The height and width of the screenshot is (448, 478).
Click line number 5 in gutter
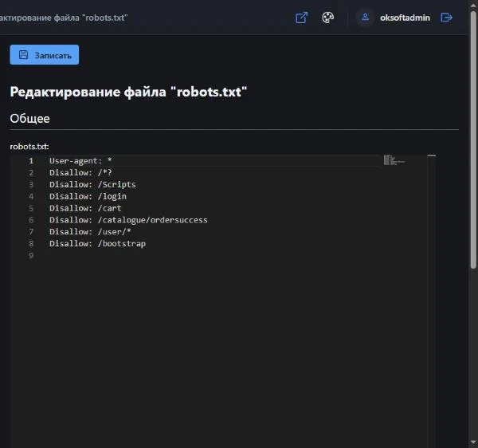(31, 208)
